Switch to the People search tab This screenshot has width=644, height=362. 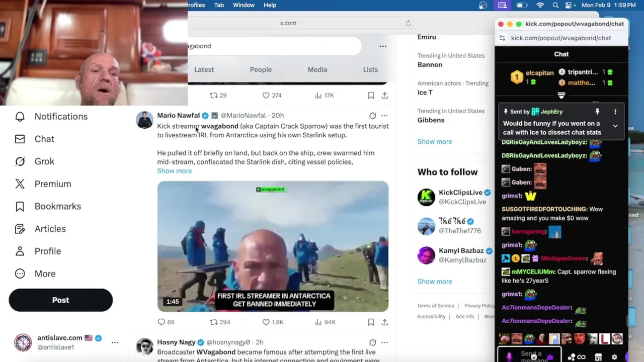pyautogui.click(x=261, y=70)
